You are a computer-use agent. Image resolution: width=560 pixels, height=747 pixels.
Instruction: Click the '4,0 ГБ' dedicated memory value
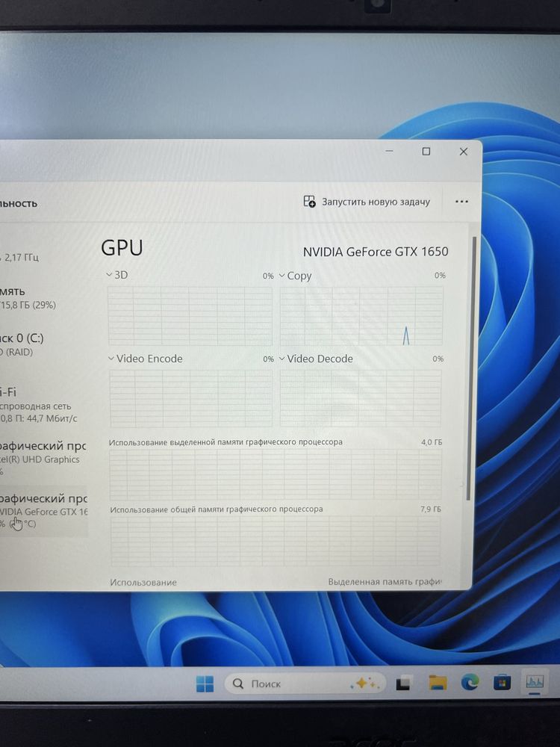[432, 442]
